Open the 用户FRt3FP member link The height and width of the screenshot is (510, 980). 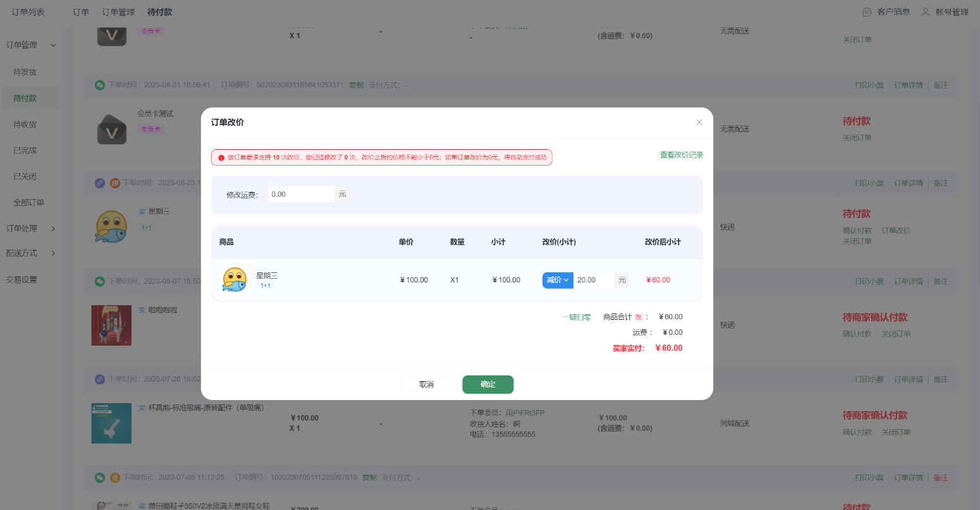[525, 413]
